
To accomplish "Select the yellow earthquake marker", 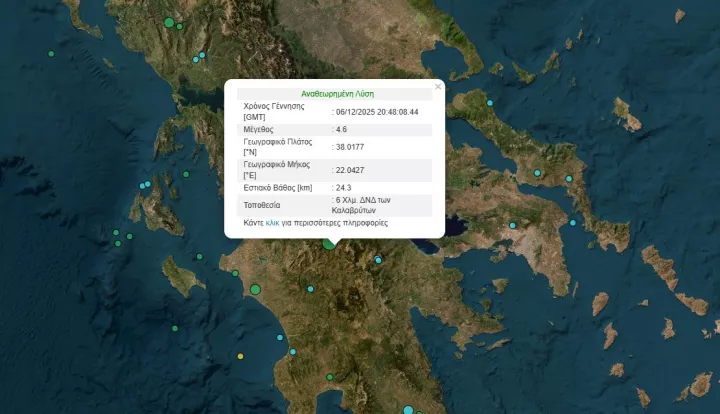I will (x=240, y=357).
